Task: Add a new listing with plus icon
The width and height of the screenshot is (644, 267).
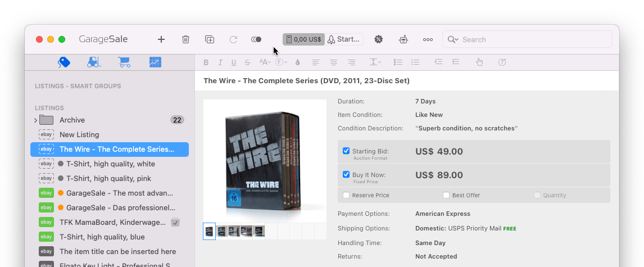Action: [161, 39]
